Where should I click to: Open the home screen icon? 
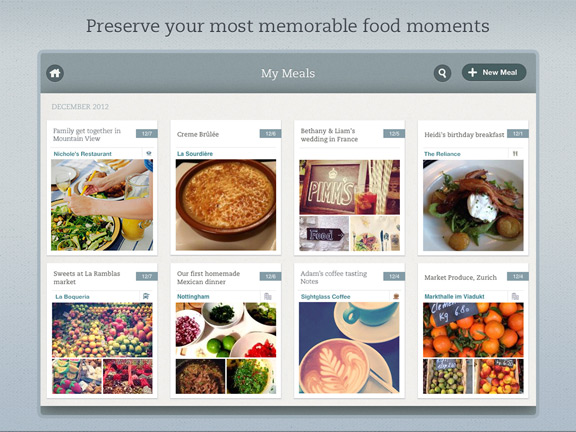[x=55, y=73]
